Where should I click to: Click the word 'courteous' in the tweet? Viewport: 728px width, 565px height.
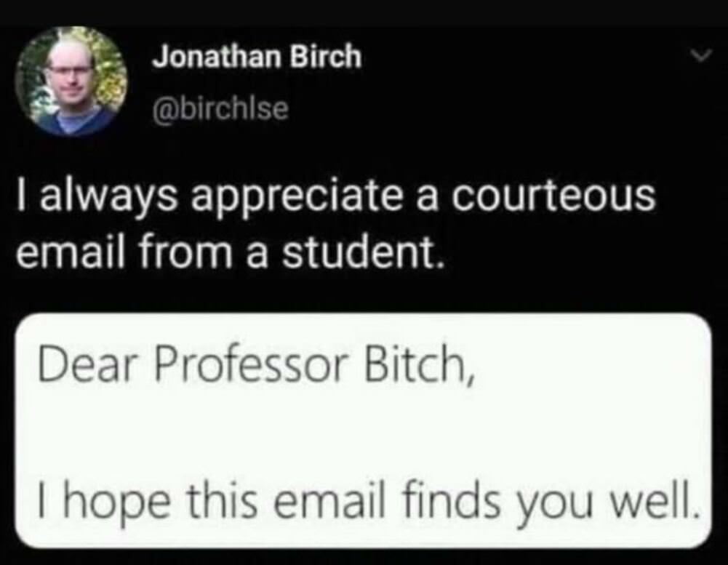click(554, 196)
